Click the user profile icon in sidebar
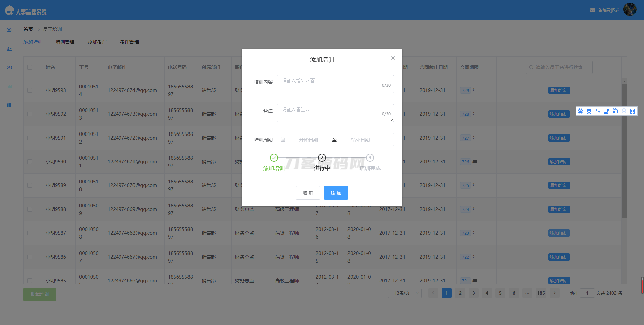The width and height of the screenshot is (644, 325). [x=9, y=30]
